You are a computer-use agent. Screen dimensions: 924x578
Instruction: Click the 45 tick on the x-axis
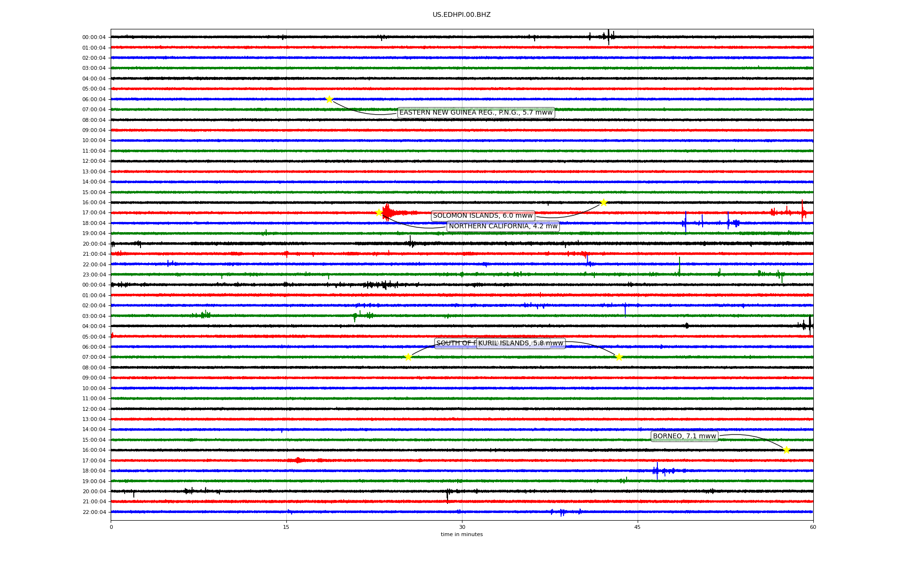pyautogui.click(x=638, y=527)
